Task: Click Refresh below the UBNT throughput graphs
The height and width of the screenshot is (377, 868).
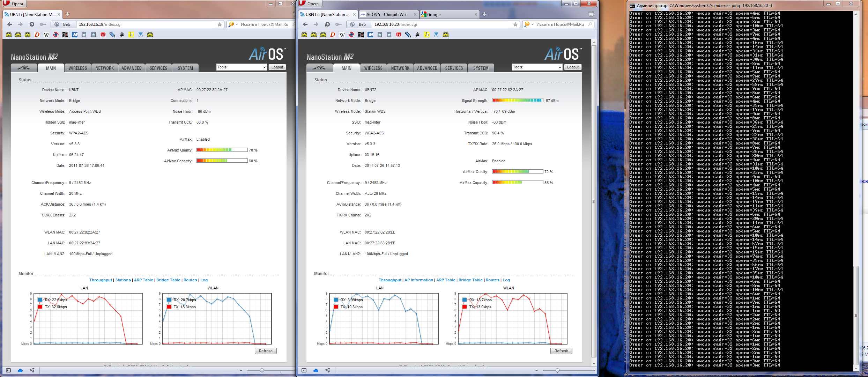Action: click(x=266, y=351)
